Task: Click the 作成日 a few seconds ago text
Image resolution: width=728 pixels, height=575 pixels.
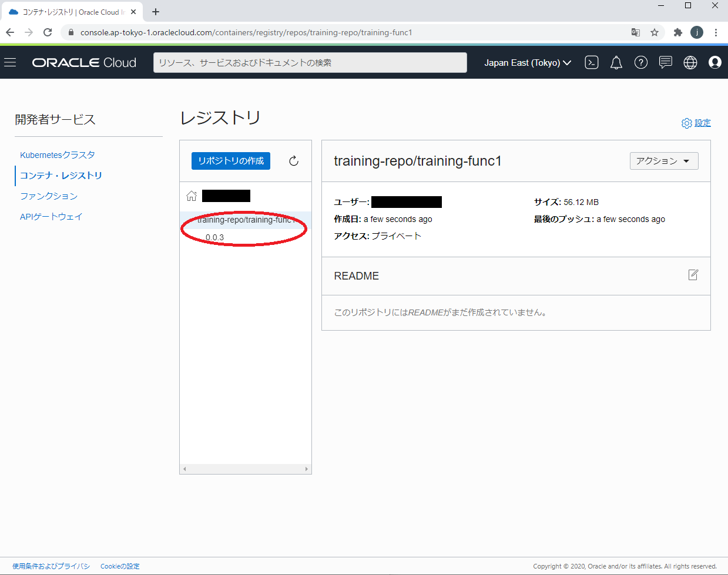Action: coord(383,219)
